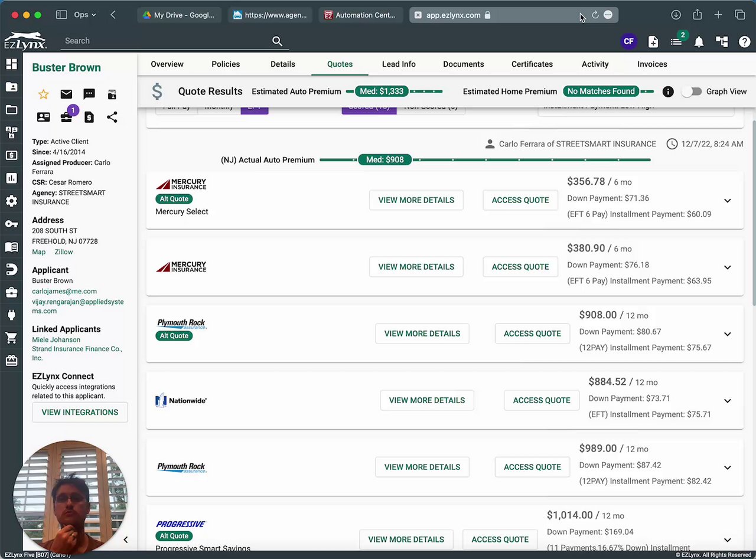Open the Zillow link under address

click(x=64, y=252)
